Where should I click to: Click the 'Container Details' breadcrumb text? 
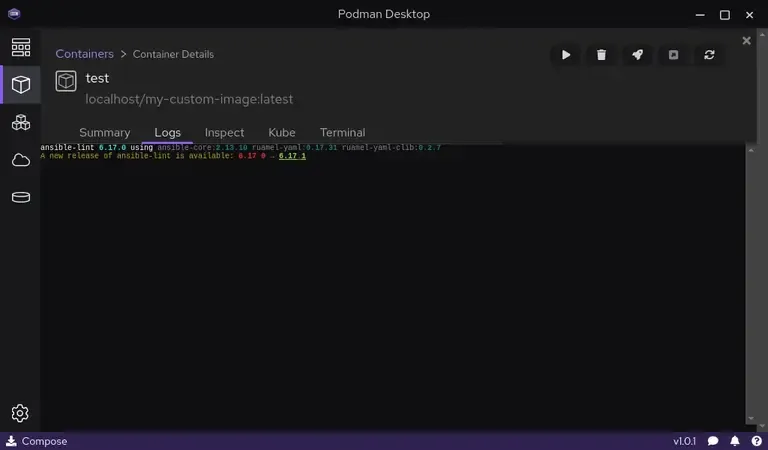pos(173,54)
